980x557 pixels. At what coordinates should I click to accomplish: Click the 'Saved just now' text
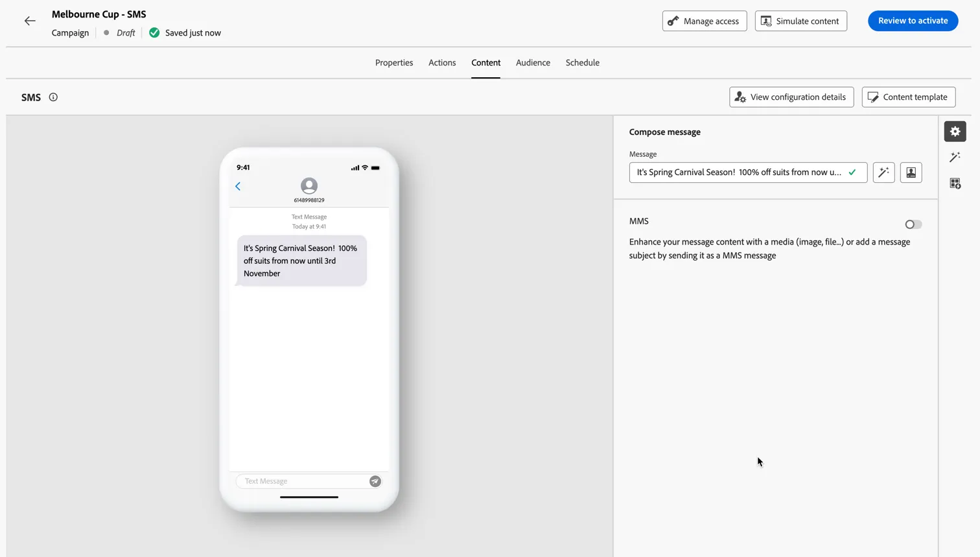coord(193,32)
